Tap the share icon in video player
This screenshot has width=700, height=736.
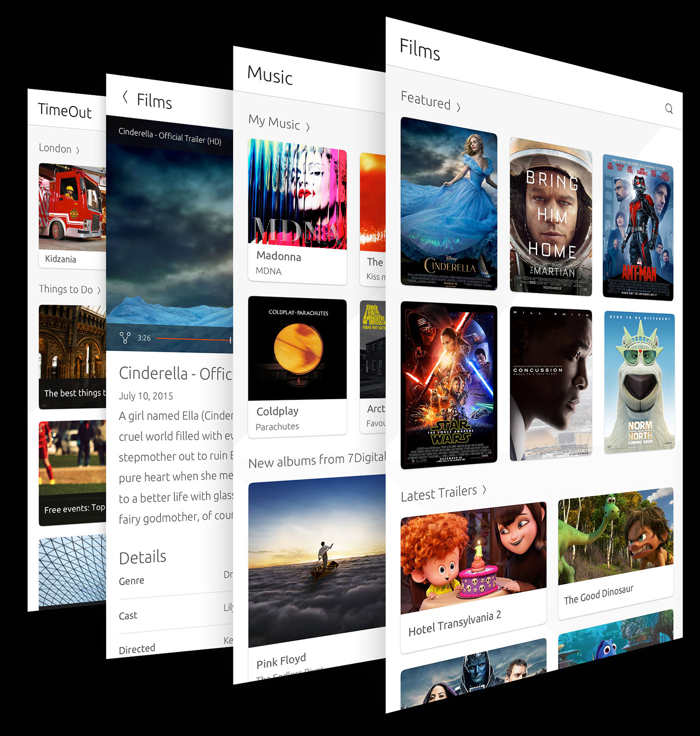pyautogui.click(x=125, y=338)
